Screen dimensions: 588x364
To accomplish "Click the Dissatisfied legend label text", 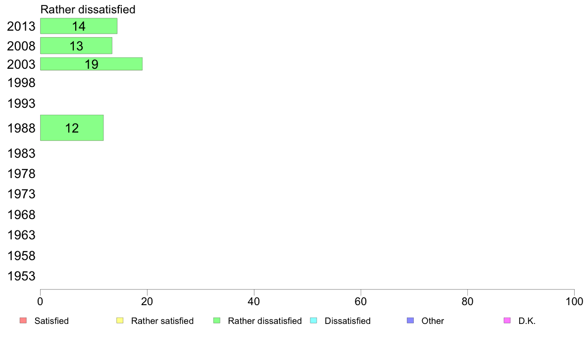I will tap(347, 321).
